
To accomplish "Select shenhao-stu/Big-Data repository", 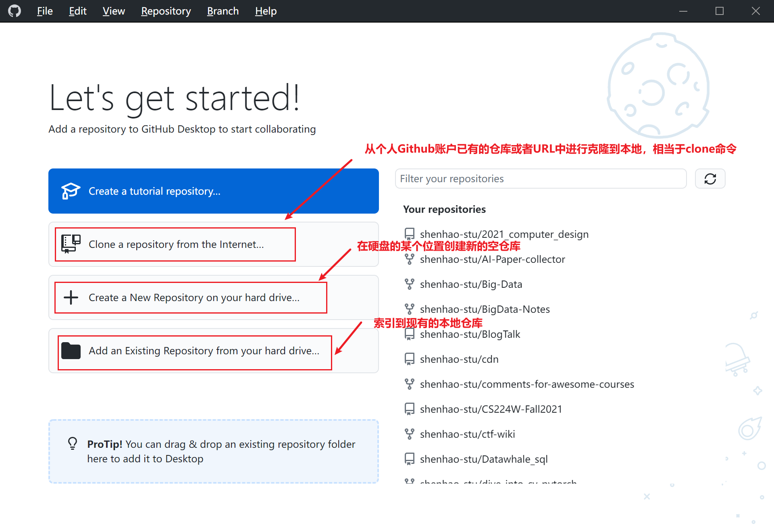I will coord(471,284).
